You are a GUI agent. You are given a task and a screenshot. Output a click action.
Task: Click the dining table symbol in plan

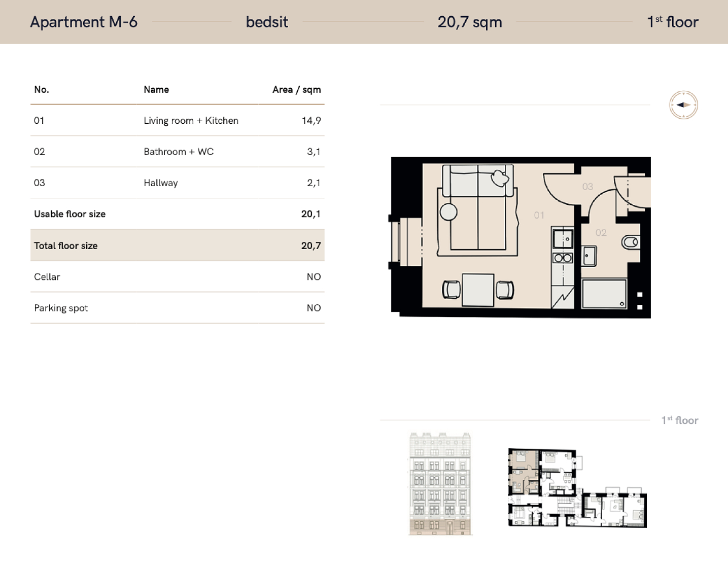coord(478,290)
